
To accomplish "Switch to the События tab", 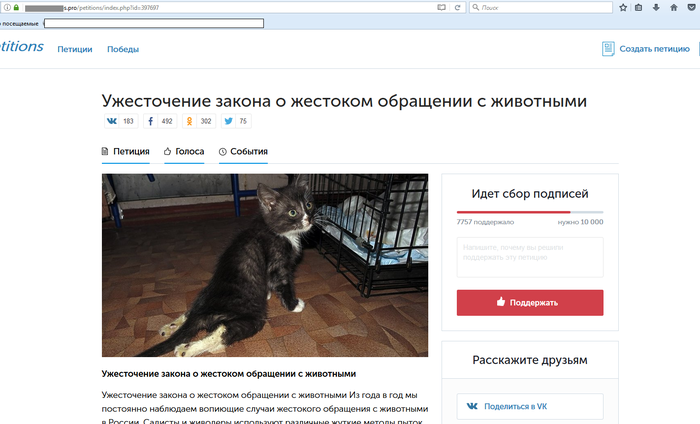I will click(243, 151).
